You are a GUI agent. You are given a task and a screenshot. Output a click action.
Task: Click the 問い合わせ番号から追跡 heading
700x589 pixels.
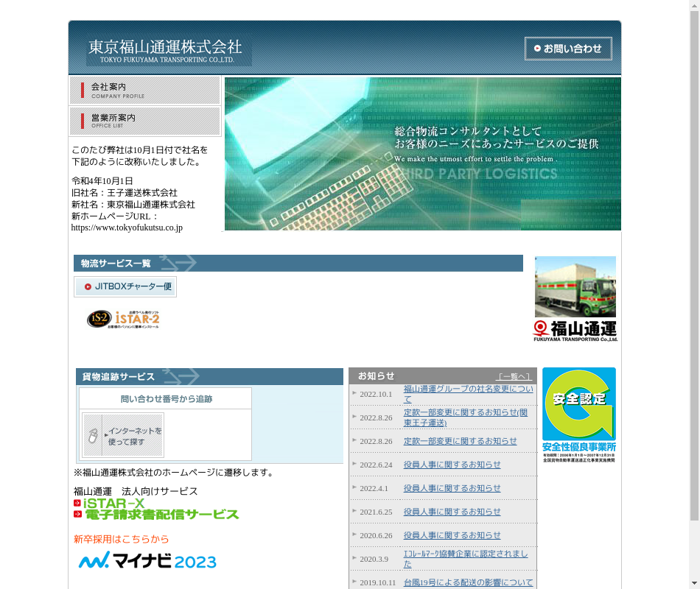pyautogui.click(x=166, y=399)
